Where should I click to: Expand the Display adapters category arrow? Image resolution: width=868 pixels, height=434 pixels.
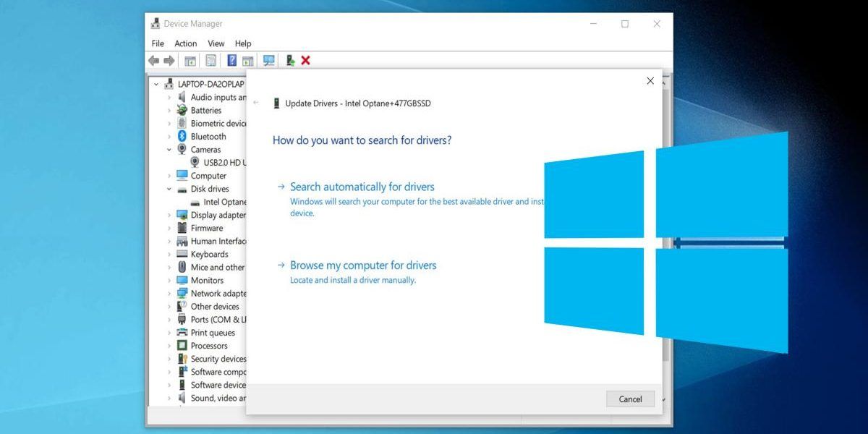(169, 215)
